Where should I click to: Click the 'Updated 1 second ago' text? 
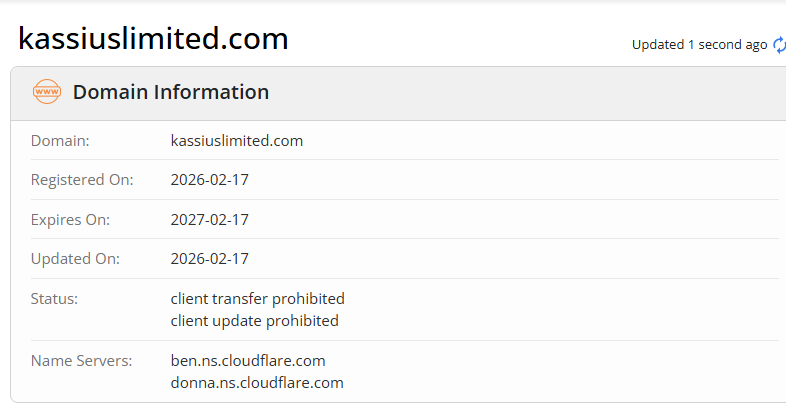pos(699,45)
